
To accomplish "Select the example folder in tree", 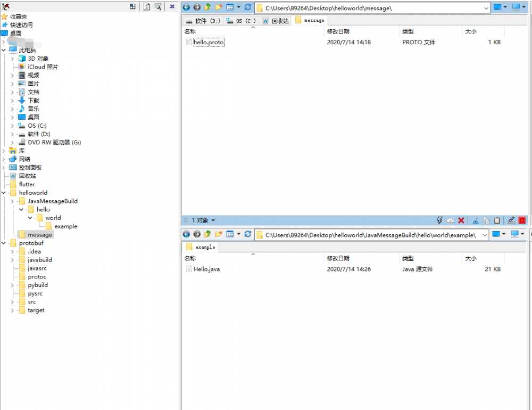I will (x=66, y=226).
